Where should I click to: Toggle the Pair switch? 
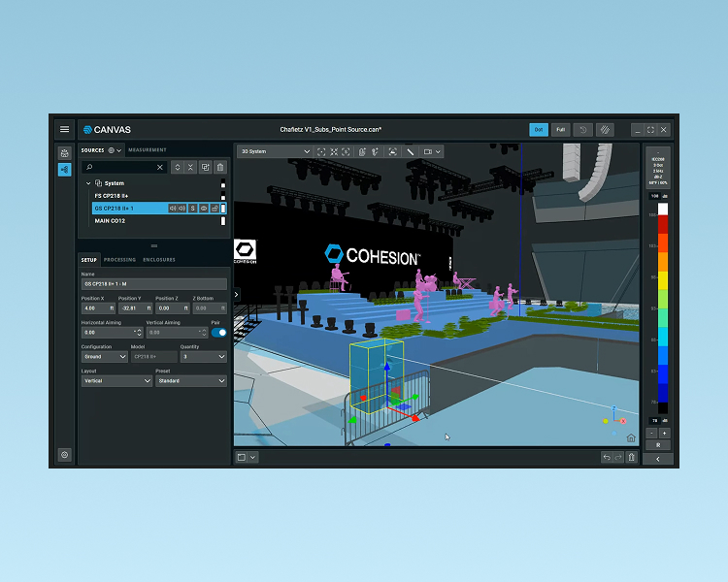[x=218, y=333]
